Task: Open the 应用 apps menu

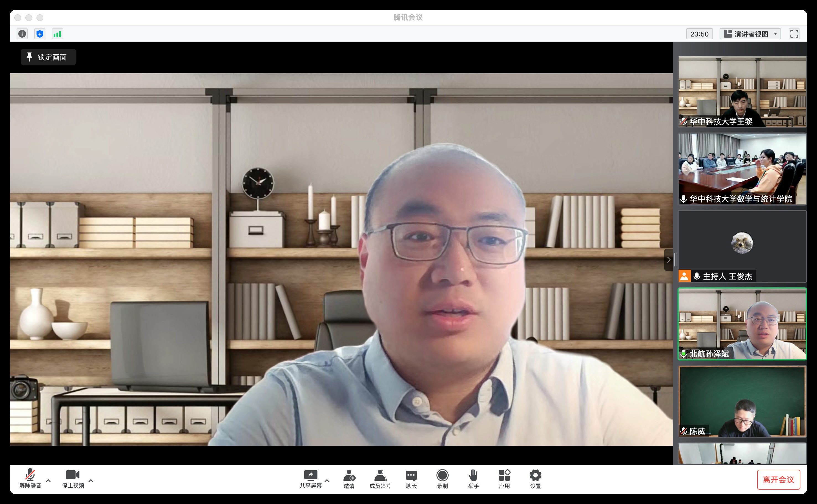Action: coord(505,479)
